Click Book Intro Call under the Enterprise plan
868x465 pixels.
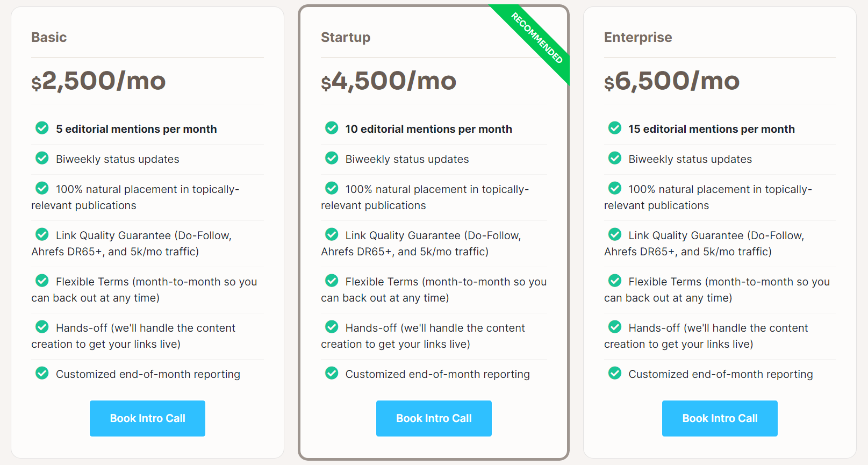pos(720,418)
